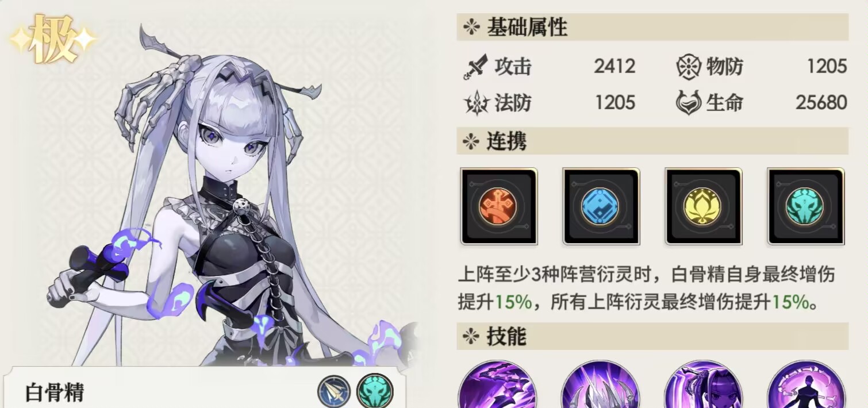868x408 pixels.
Task: Tap the 法防 stat icon
Action: tap(475, 103)
